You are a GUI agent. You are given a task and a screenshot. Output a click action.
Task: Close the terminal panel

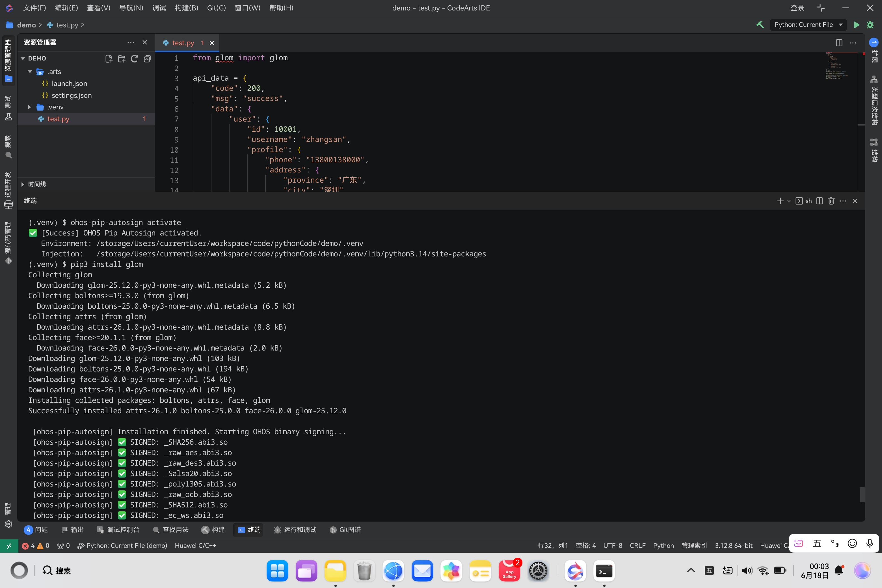855,201
